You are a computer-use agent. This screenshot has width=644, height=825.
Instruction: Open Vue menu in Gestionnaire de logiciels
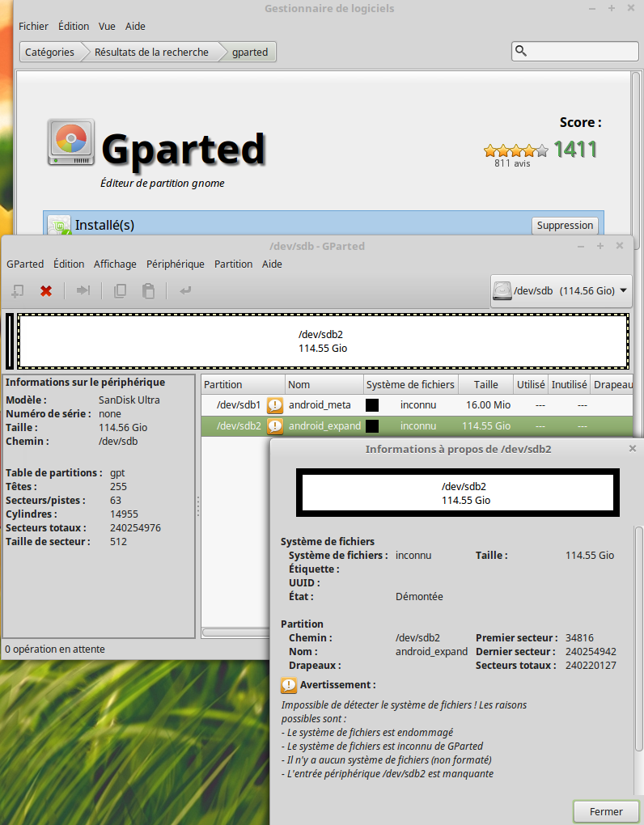tap(107, 27)
